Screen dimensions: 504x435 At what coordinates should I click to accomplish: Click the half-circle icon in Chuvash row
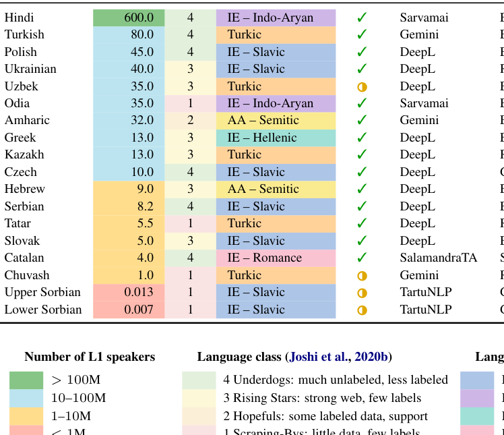(x=363, y=276)
